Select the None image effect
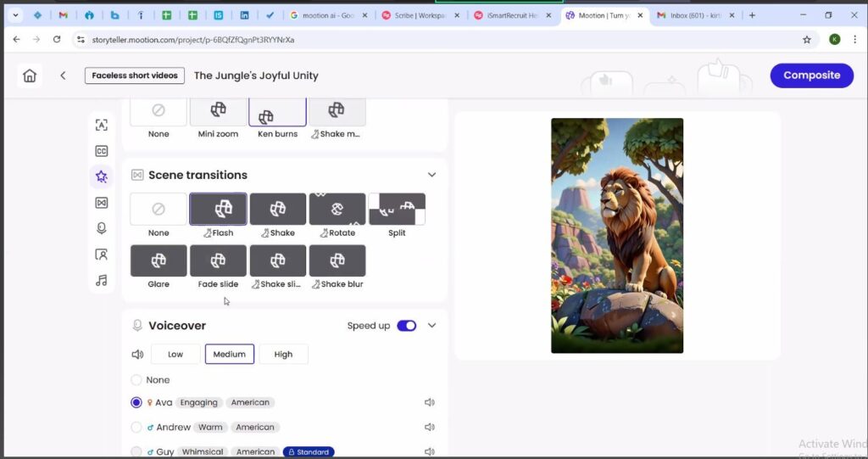Image resolution: width=868 pixels, height=459 pixels. click(159, 111)
